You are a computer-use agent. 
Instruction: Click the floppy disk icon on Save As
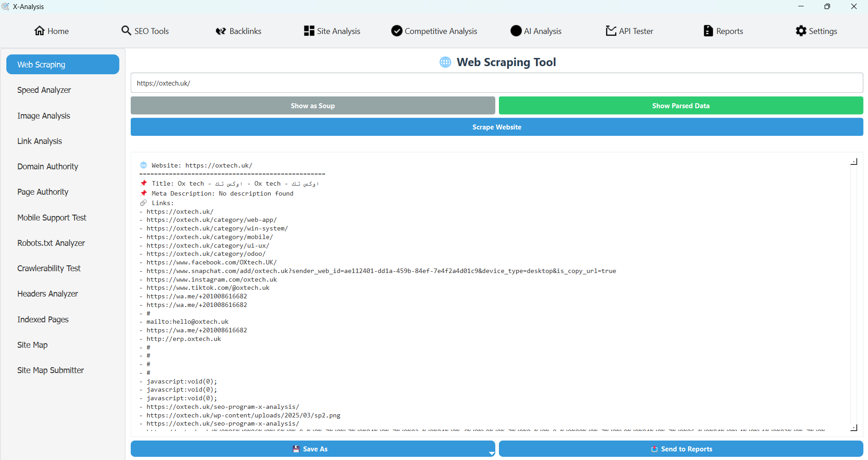click(296, 449)
